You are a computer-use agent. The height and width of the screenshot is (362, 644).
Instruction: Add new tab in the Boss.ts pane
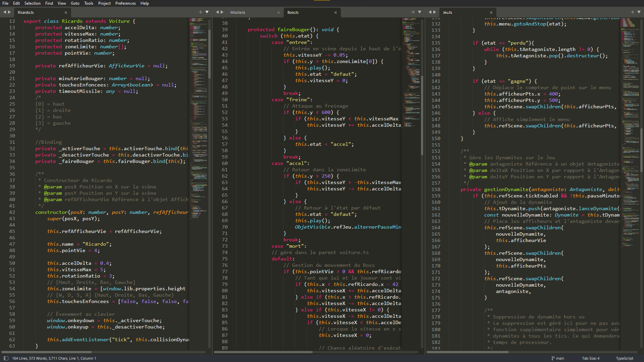[413, 12]
